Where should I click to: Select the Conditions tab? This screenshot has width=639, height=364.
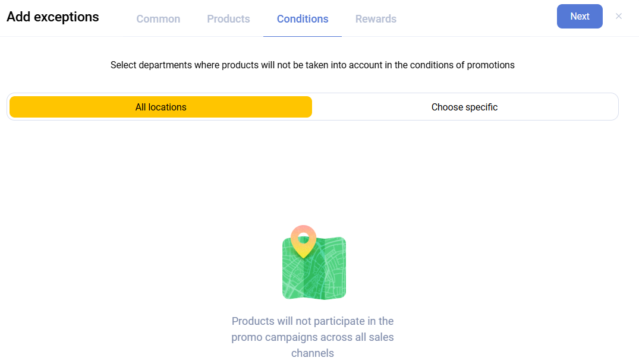303,19
